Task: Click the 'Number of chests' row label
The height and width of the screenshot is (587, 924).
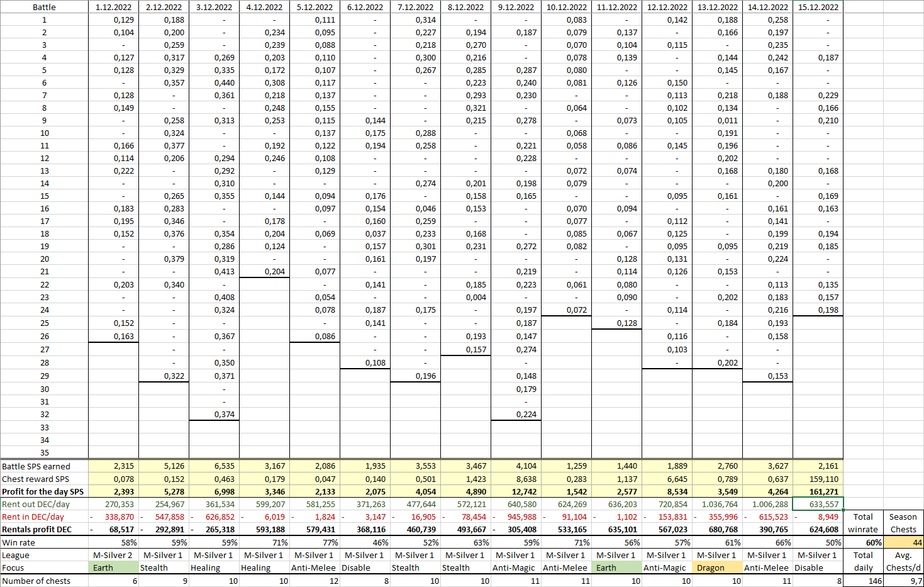Action: (x=36, y=581)
